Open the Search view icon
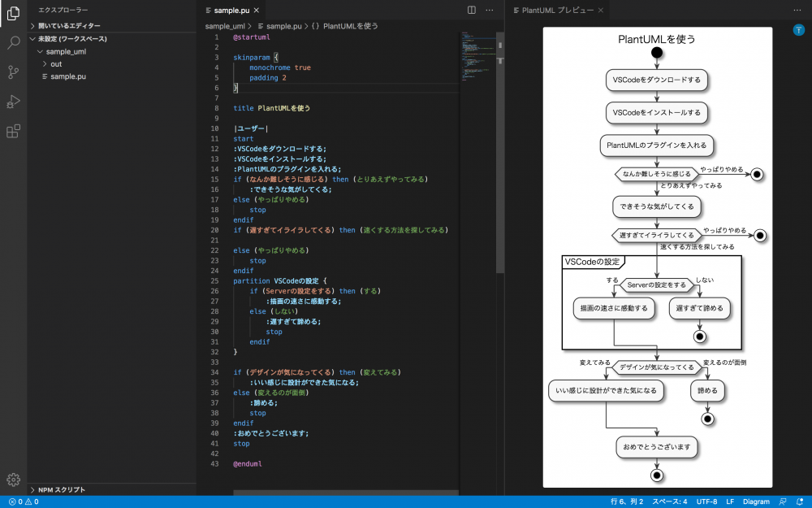Screen dimensions: 812x508 (14, 42)
